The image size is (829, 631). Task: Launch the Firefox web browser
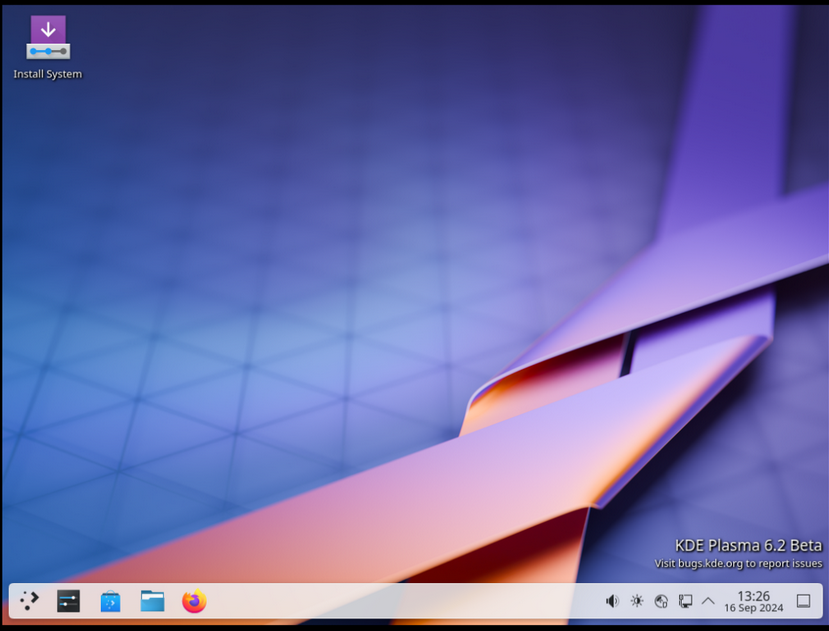[193, 601]
